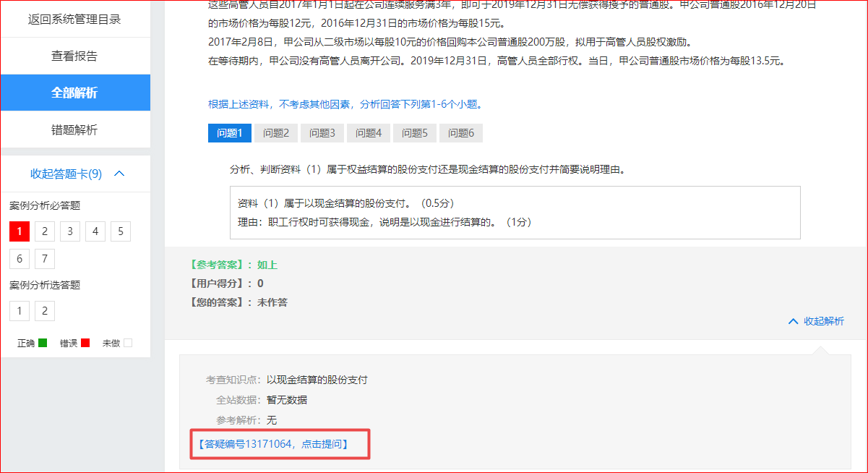Click the empty 未做 legend square
The width and height of the screenshot is (868, 473).
pos(128,343)
